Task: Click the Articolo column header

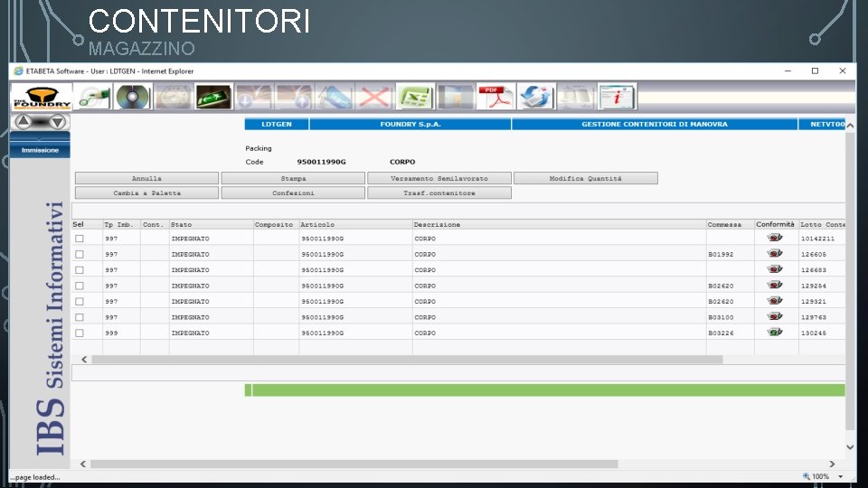Action: pos(317,225)
